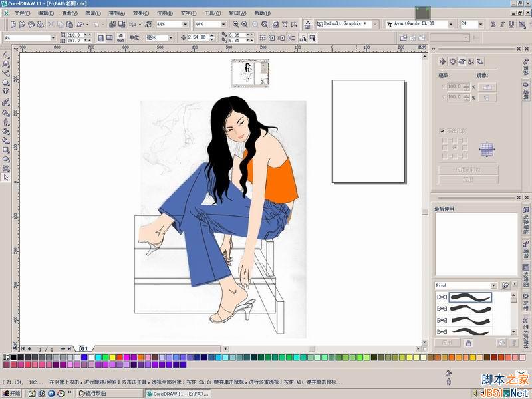532x399 pixels.
Task: Create a new document from the toolbar
Action: click(x=13, y=24)
